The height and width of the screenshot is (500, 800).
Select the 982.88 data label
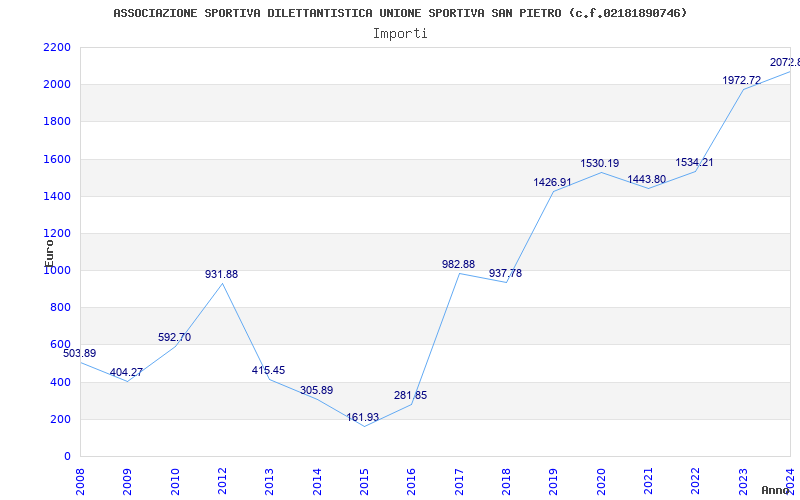pyautogui.click(x=458, y=264)
